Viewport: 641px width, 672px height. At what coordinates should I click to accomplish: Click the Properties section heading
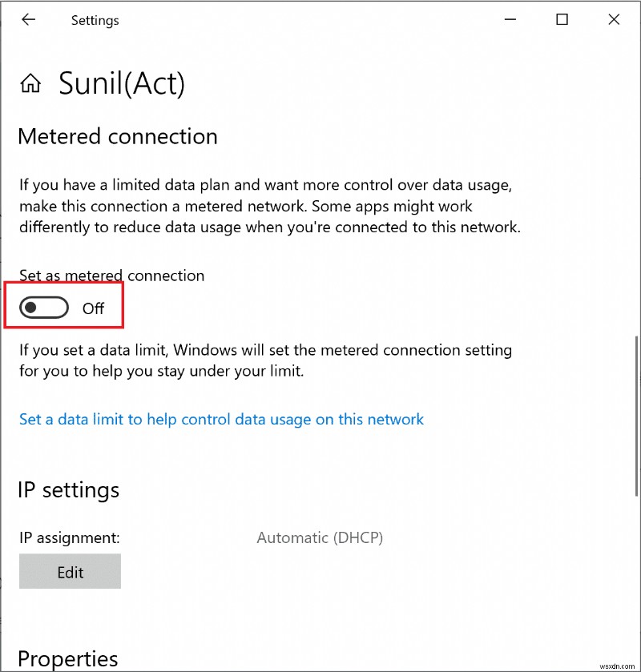tap(67, 658)
